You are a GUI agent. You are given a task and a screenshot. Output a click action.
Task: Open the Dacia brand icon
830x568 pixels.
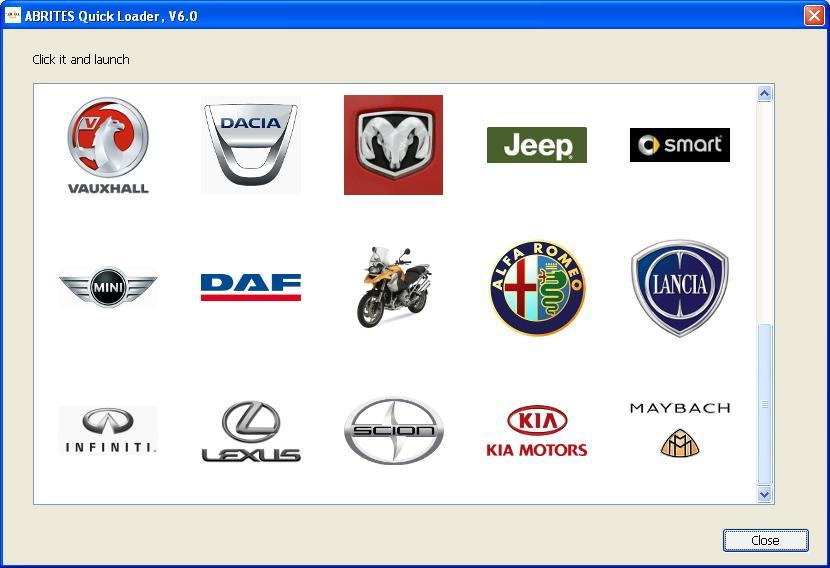[x=251, y=145]
